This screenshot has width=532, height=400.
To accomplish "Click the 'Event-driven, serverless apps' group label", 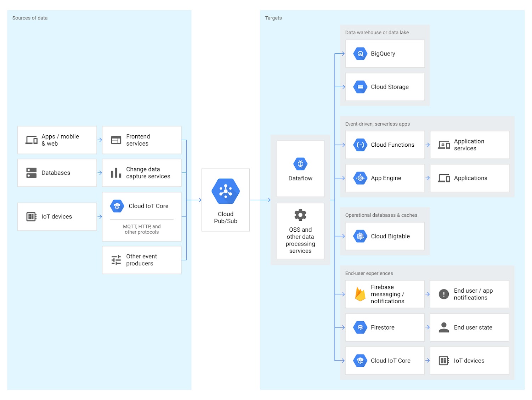I will pos(378,124).
